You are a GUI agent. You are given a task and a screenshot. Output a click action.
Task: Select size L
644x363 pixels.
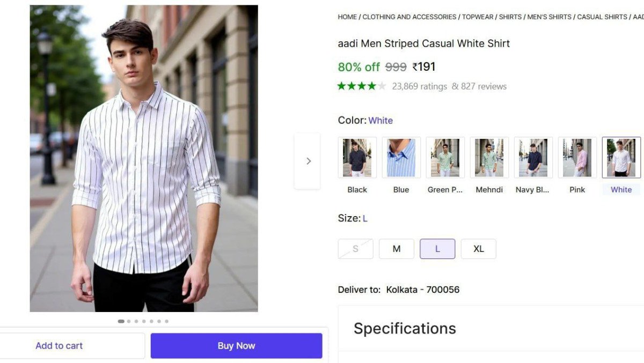437,248
